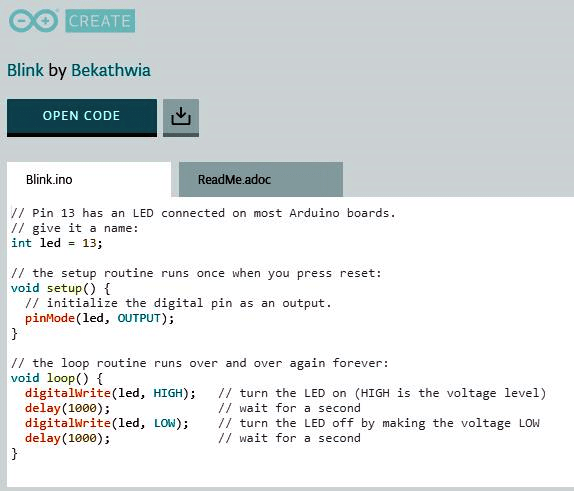This screenshot has height=491, width=574.
Task: Click the comment about setup routine running once
Action: point(196,273)
